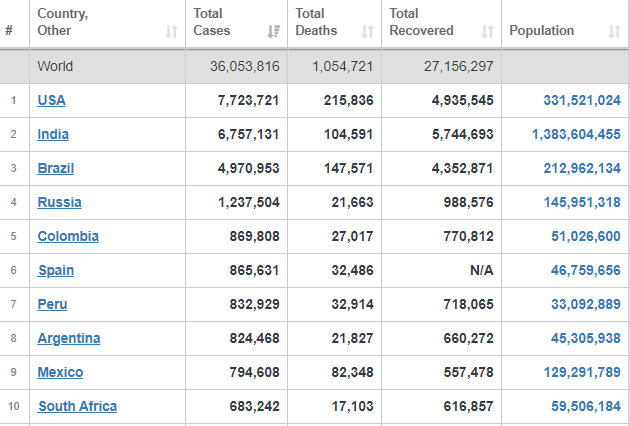Select World total cases 36,053,816
This screenshot has height=426, width=630.
(245, 66)
